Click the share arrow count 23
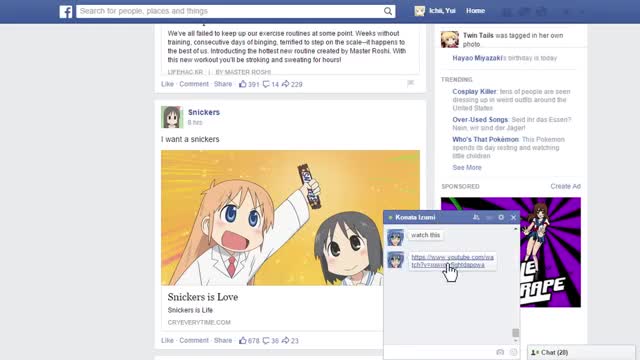 click(x=290, y=340)
